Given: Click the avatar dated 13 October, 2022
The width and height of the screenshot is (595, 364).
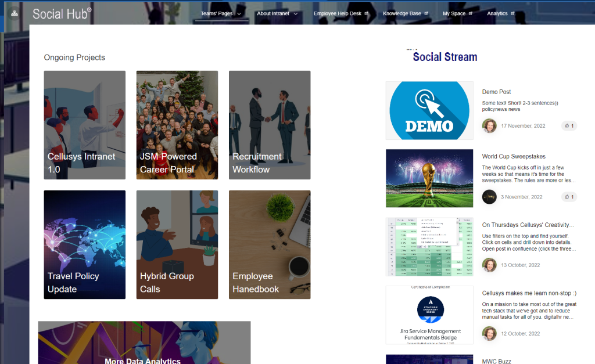Looking at the screenshot, I should click(489, 265).
